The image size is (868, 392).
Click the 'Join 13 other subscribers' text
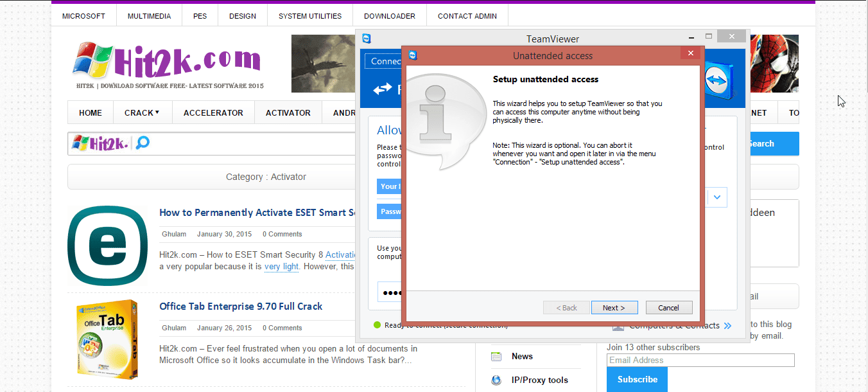tap(654, 348)
